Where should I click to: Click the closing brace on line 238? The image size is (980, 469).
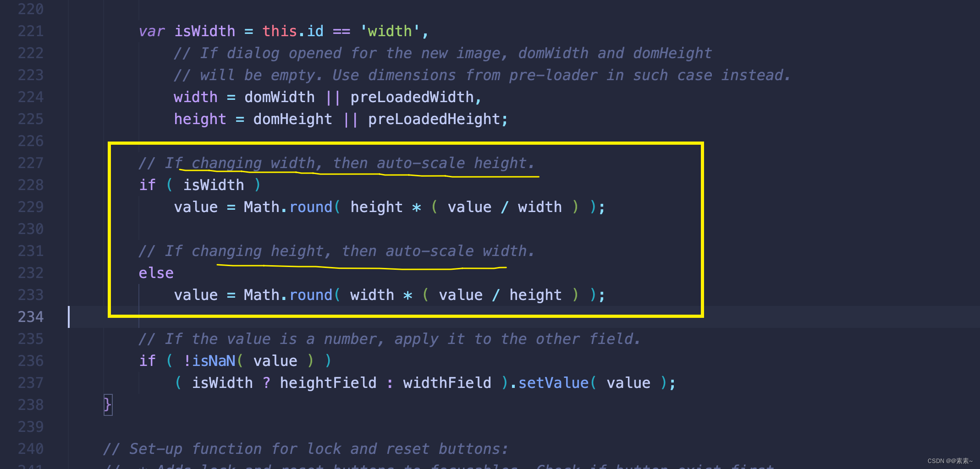point(108,405)
